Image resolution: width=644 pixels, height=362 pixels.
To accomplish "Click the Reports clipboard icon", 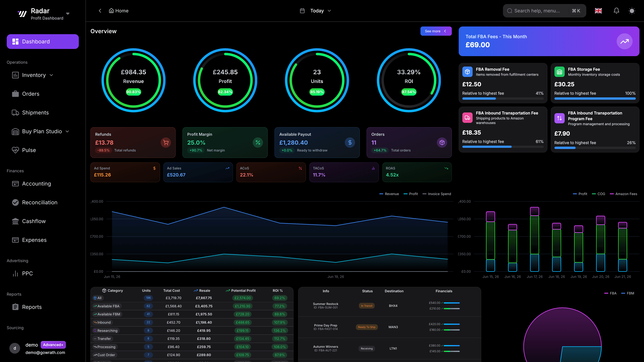I will point(15,307).
